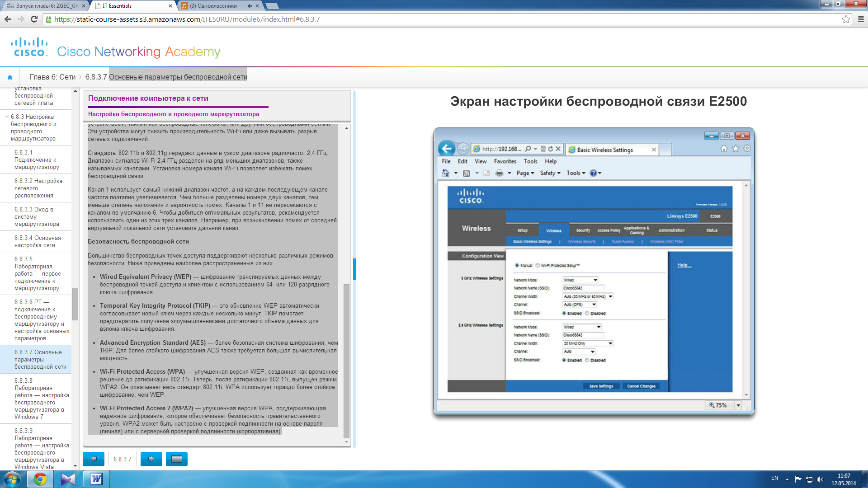Open network status icon in tray
Screen dimensions: 868x488
point(809,479)
